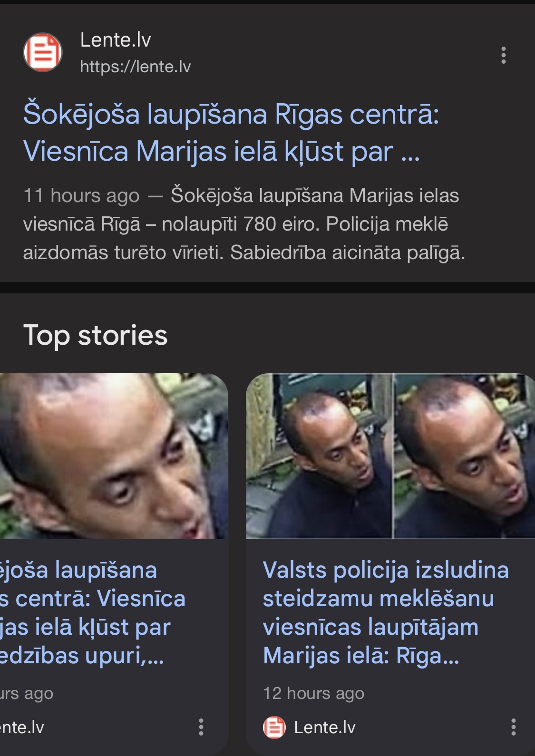
Task: Click the Lente.lv site name at top
Action: pos(116,40)
